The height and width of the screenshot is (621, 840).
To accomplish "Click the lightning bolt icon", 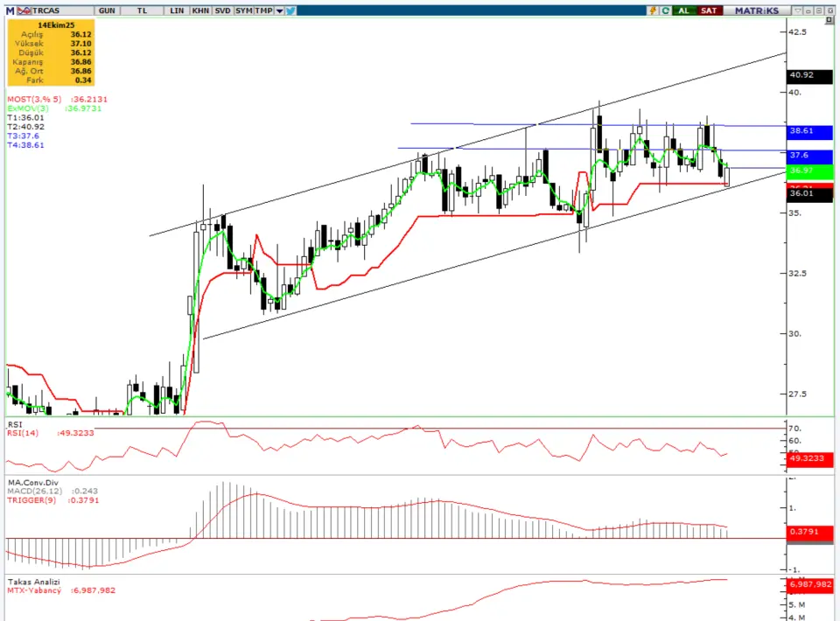I will pos(652,10).
